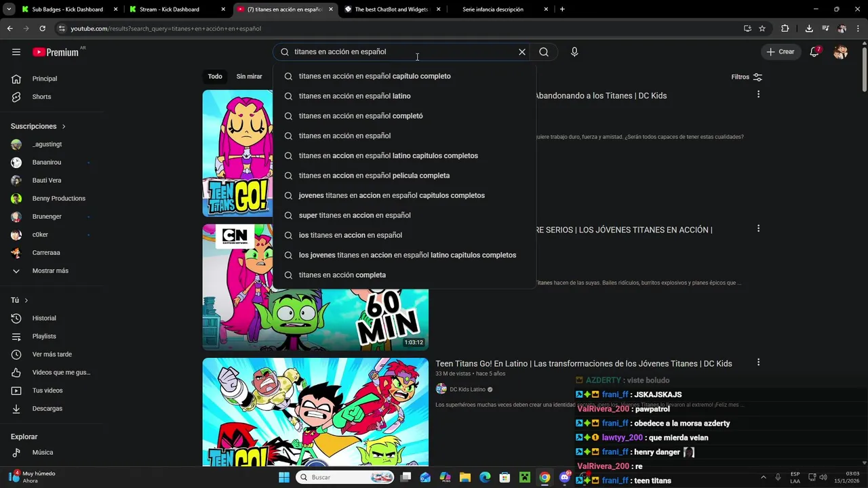Switch to Sub Badges - Kick Dashboard tab
Screen dimensions: 868x488
coord(68,9)
